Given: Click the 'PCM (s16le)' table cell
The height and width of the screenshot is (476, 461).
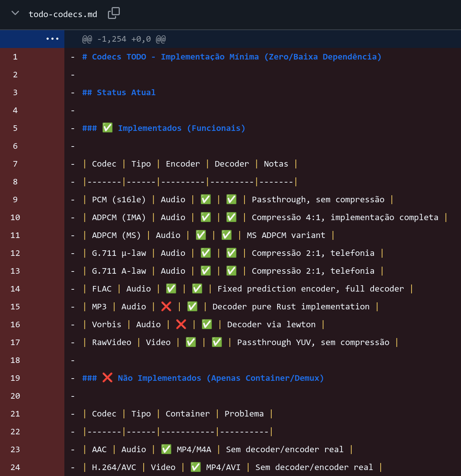Looking at the screenshot, I should coord(119,200).
